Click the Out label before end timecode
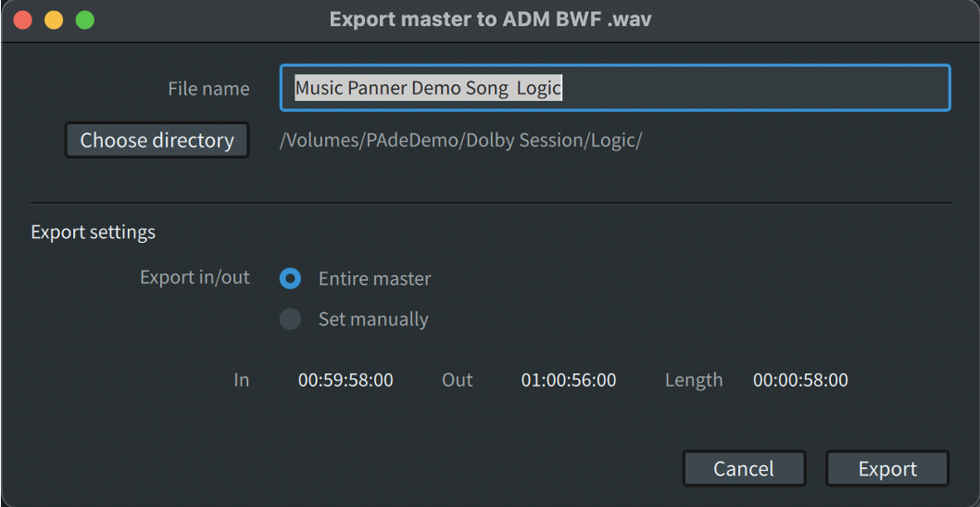 458,380
